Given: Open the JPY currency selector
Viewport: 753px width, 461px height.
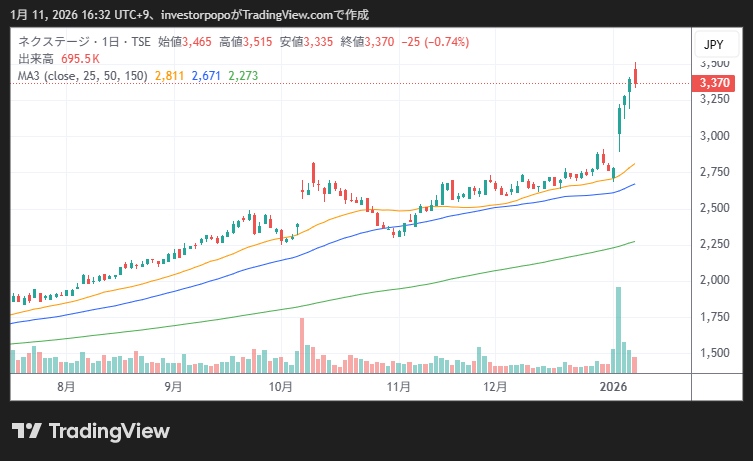Looking at the screenshot, I should [x=714, y=44].
